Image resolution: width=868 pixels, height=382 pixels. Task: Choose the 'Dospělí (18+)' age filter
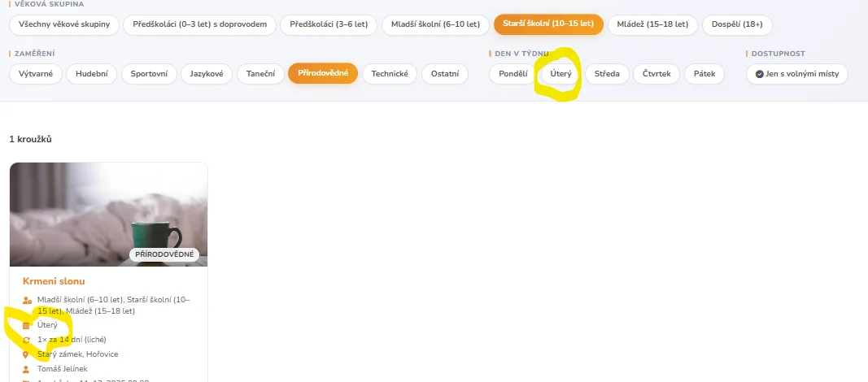(737, 24)
